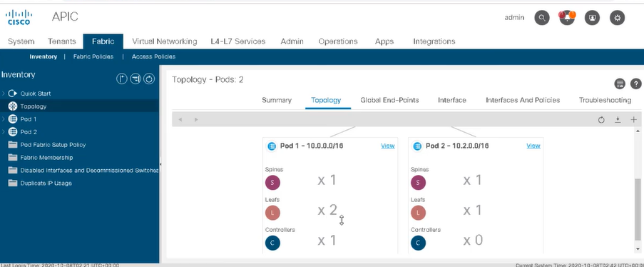Open the Virtual Networking menu tab

[x=164, y=41]
